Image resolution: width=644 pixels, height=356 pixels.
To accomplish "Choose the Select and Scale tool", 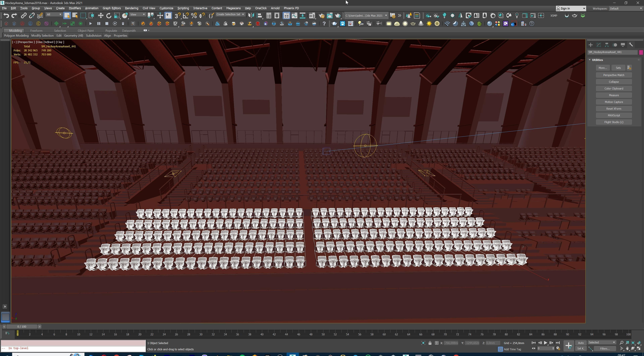I will 117,15.
